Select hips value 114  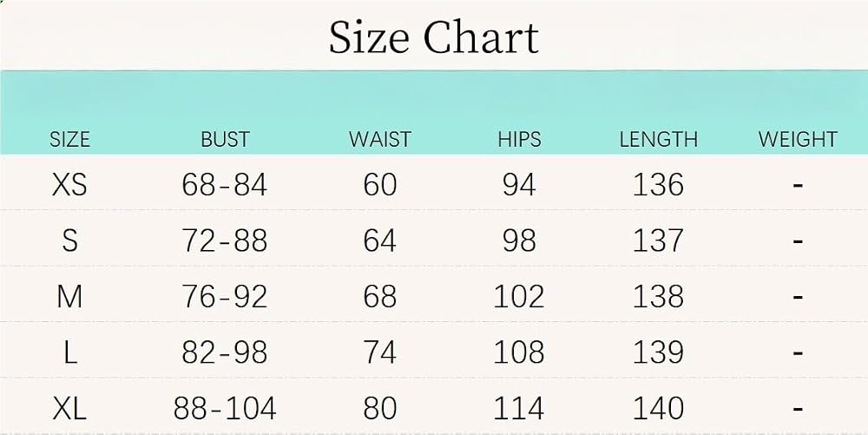[519, 409]
